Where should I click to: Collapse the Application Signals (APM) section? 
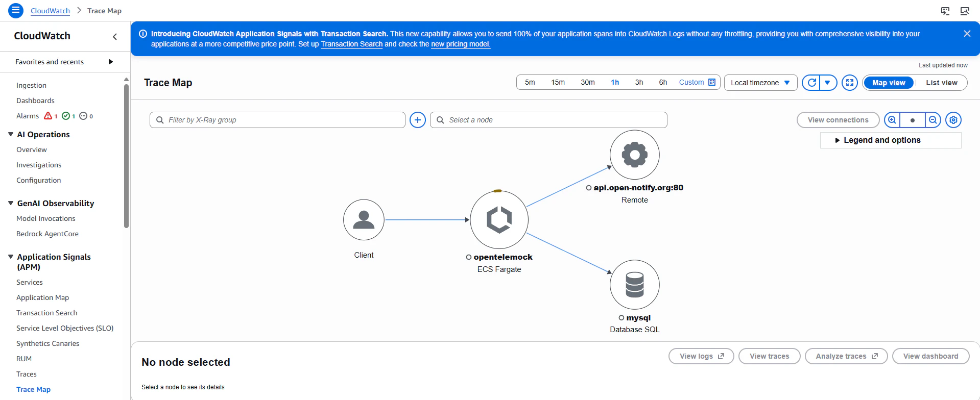pos(11,257)
